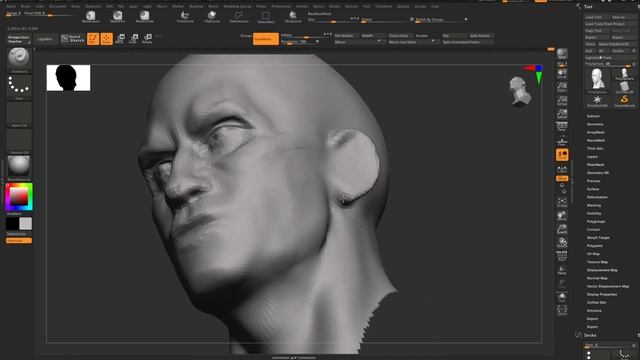Click right shelf Move view icon
640x360 pixels.
(562, 216)
